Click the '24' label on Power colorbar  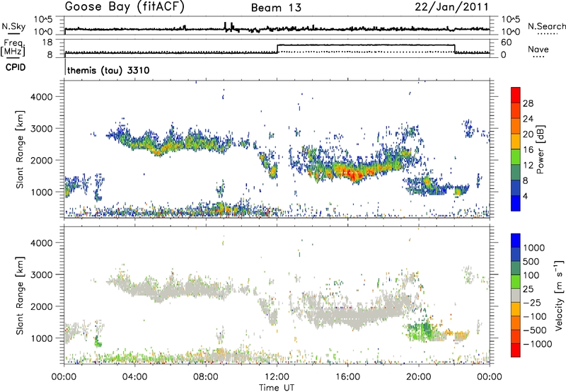528,119
